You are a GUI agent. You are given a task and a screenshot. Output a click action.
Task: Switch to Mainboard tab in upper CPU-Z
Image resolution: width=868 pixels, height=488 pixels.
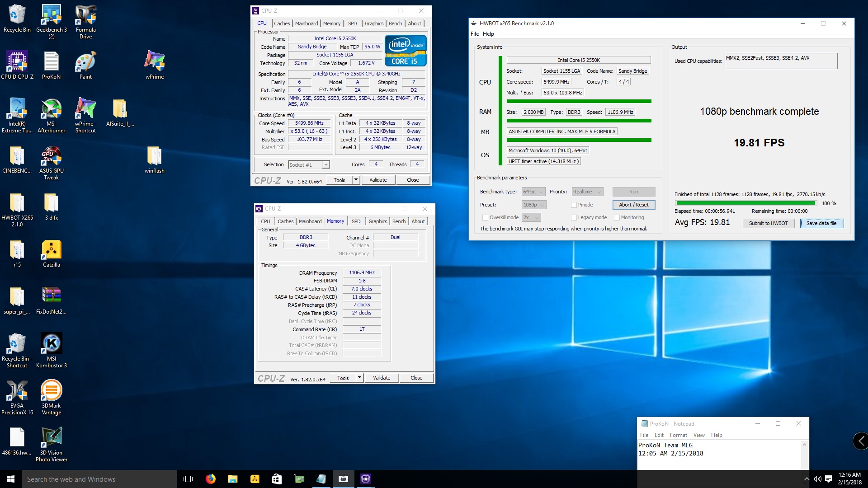click(x=307, y=23)
